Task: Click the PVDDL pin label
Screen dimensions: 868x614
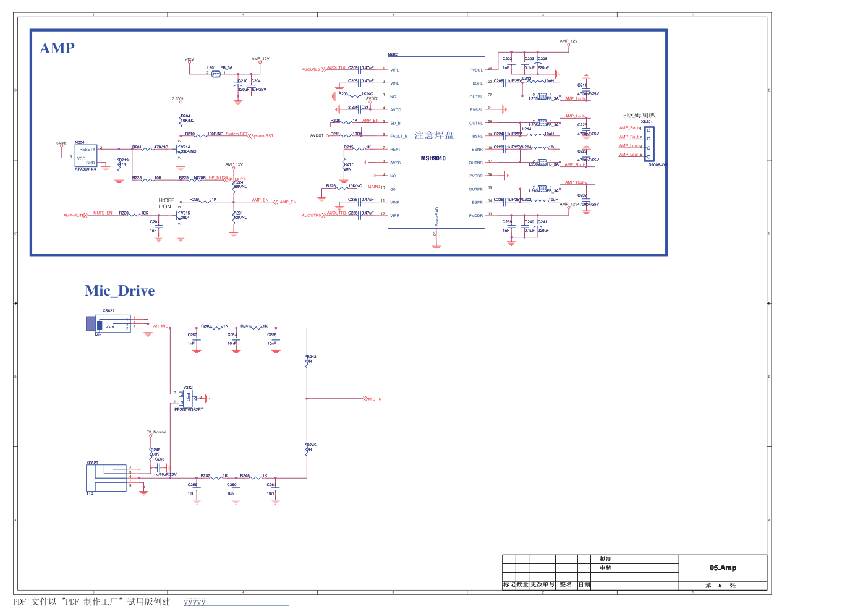Action: coord(476,70)
